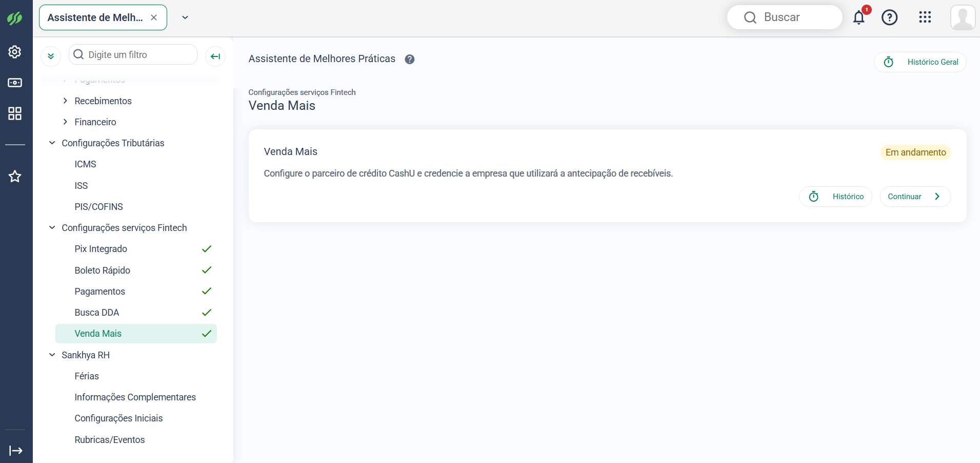Click the Em andamento status badge

click(915, 152)
